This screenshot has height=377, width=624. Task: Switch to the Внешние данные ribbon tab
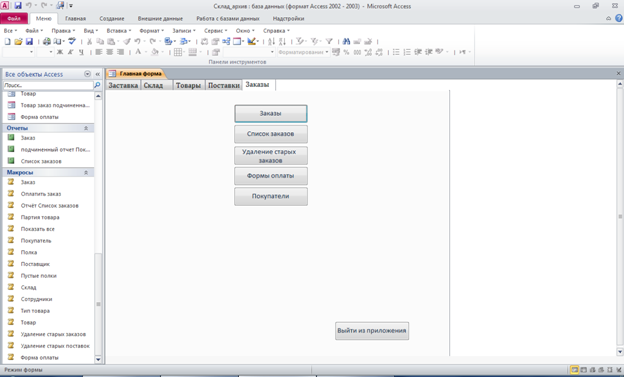160,19
